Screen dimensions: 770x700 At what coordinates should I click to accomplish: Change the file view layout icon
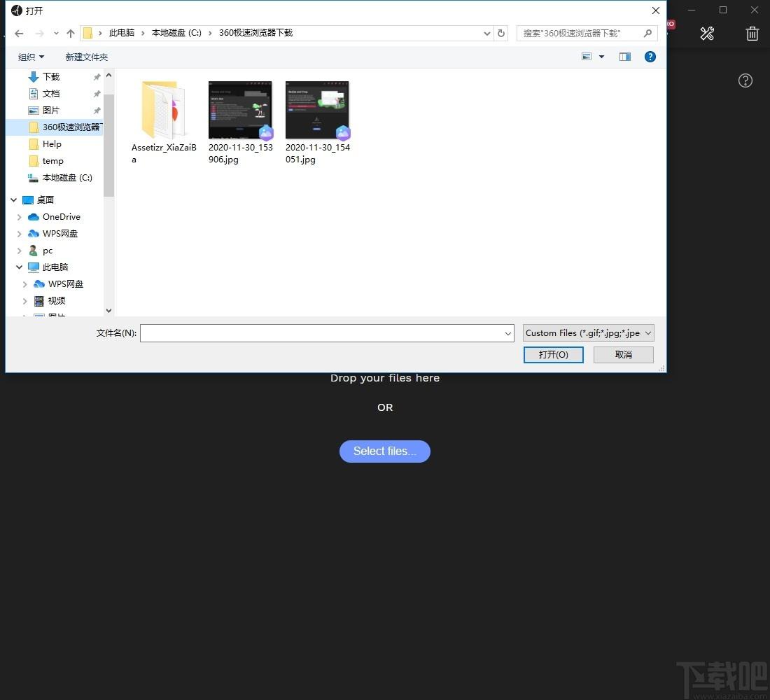(587, 57)
